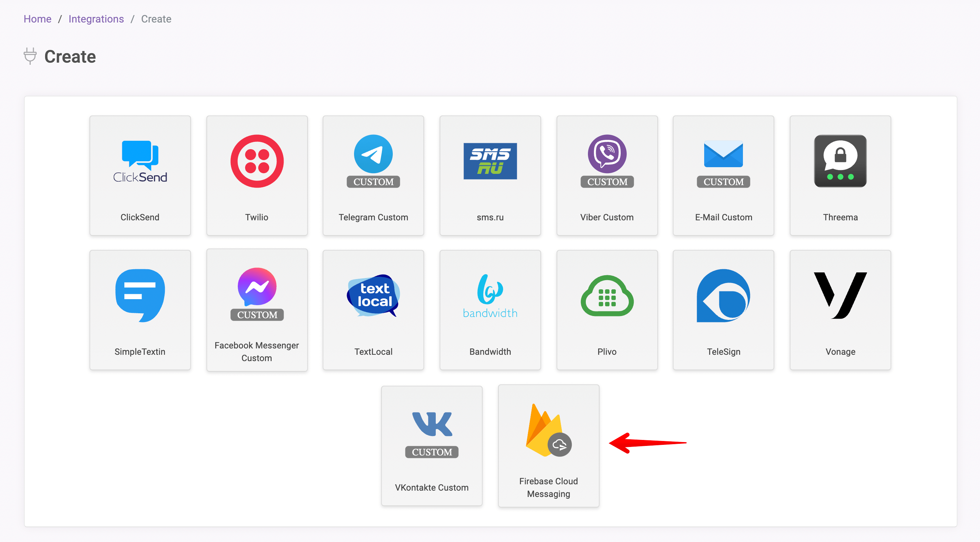Navigate to Create breadcrumb item

[156, 18]
